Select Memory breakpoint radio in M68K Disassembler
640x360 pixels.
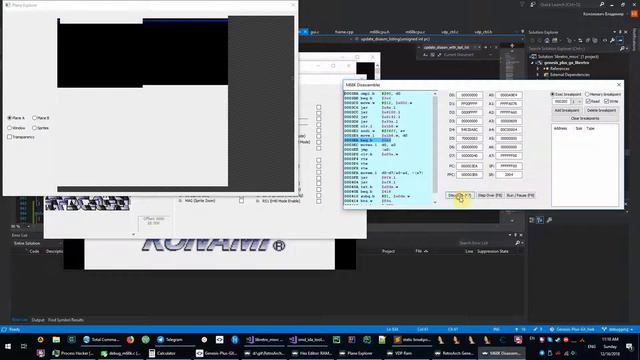coord(587,94)
